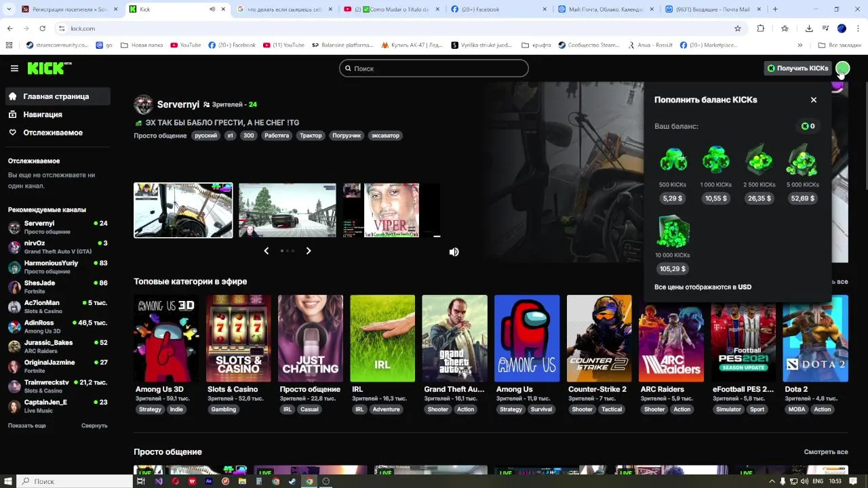The image size is (868, 488).
Task: Click the Погрузчик tag
Action: [347, 136]
